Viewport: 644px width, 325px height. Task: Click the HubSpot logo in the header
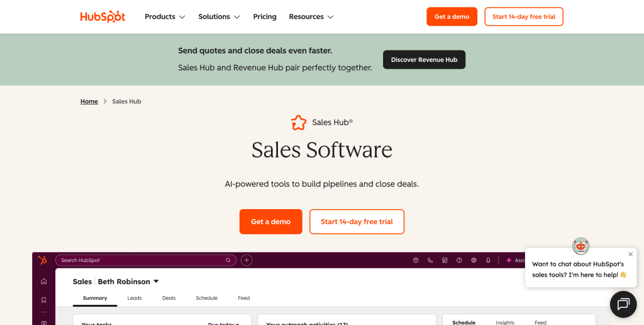coord(103,17)
